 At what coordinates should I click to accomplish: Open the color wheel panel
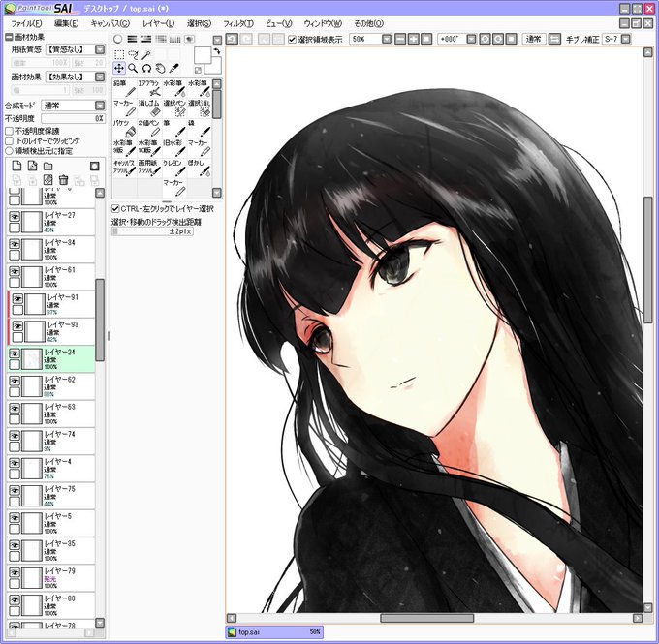pos(118,39)
